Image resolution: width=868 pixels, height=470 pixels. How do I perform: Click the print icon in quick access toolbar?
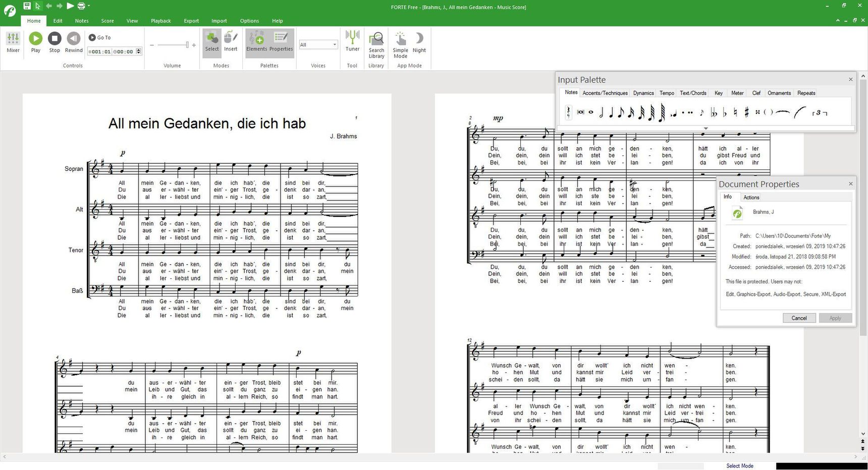pos(81,6)
